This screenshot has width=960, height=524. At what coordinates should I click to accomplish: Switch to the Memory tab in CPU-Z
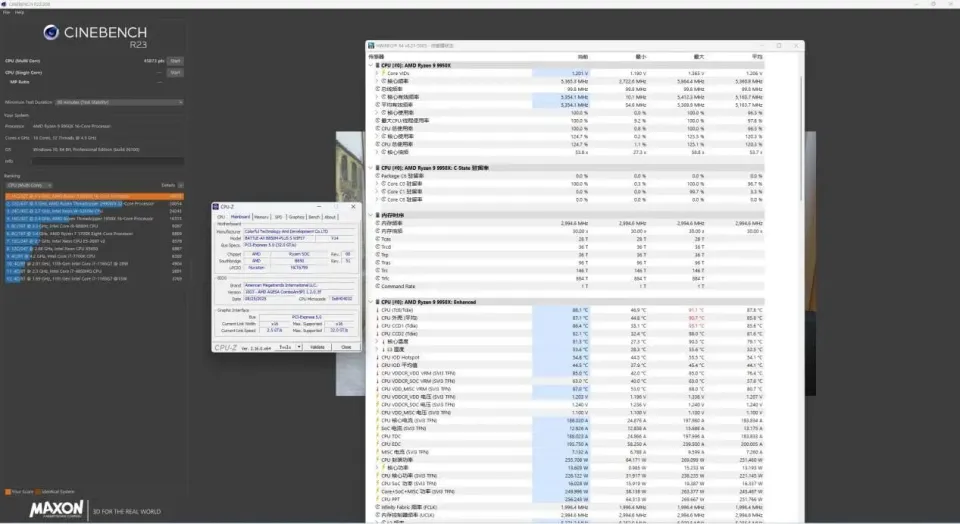coord(261,216)
